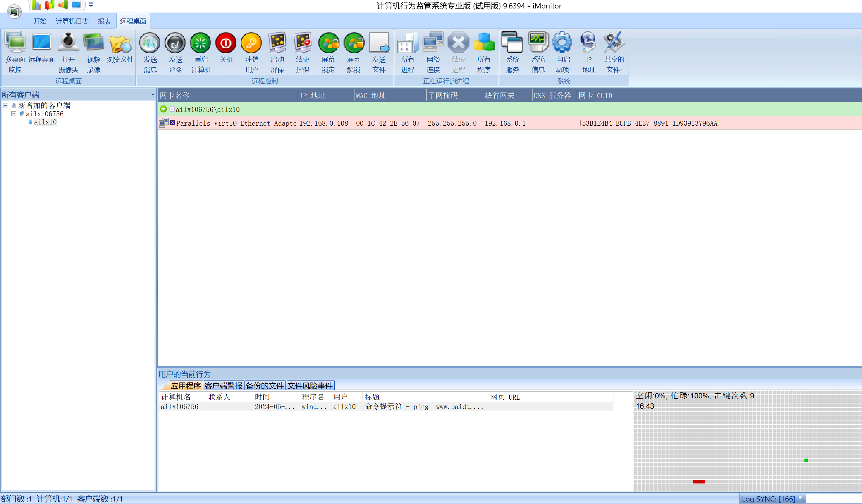This screenshot has width=862, height=504.
Task: Launch the remote desktop icon in ribbon
Action: point(41,48)
